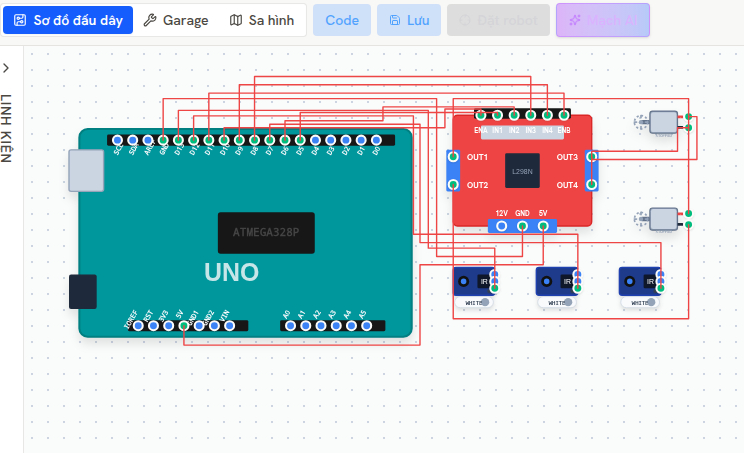
Task: Toggle WHITE switch on leftmost IR sensor
Action: (x=474, y=302)
